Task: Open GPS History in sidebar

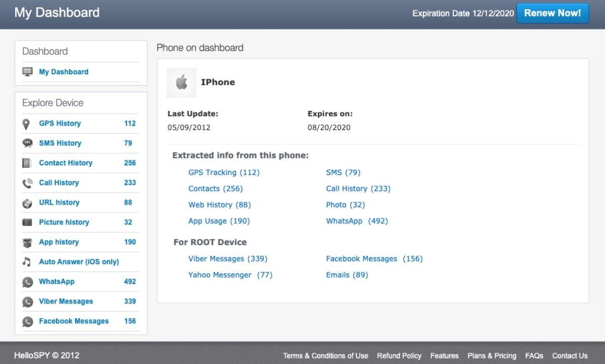Action: [59, 123]
